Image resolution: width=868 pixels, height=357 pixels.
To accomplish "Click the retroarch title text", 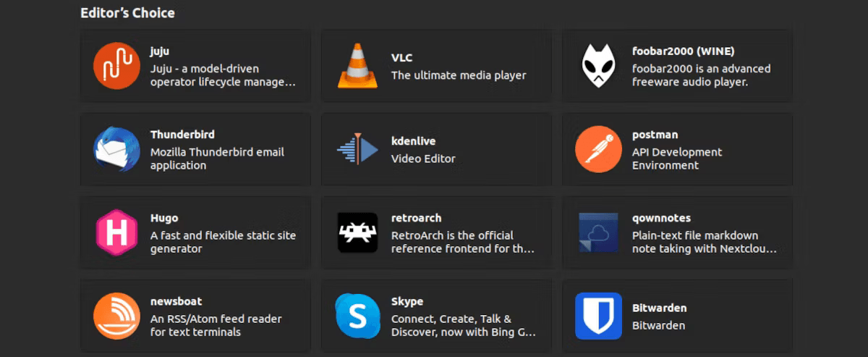I will pyautogui.click(x=416, y=218).
